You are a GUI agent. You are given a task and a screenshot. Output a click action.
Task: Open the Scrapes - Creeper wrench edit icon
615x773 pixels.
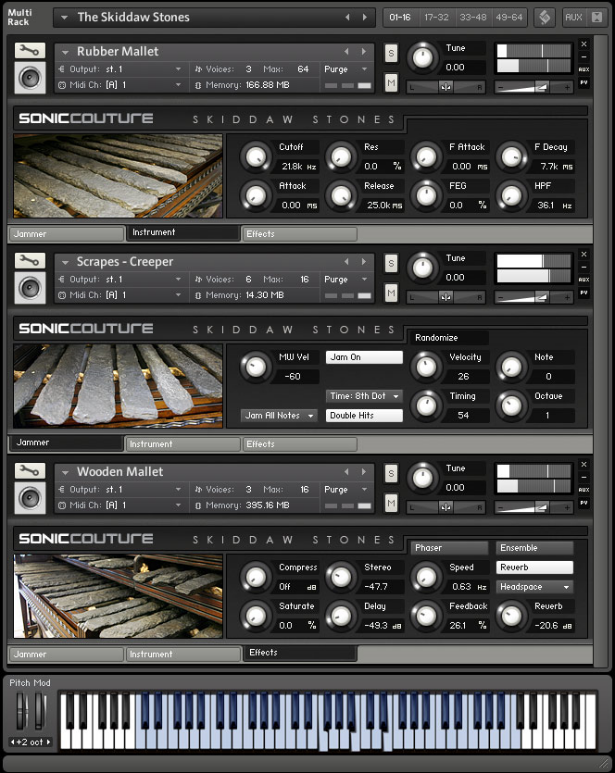pos(30,260)
